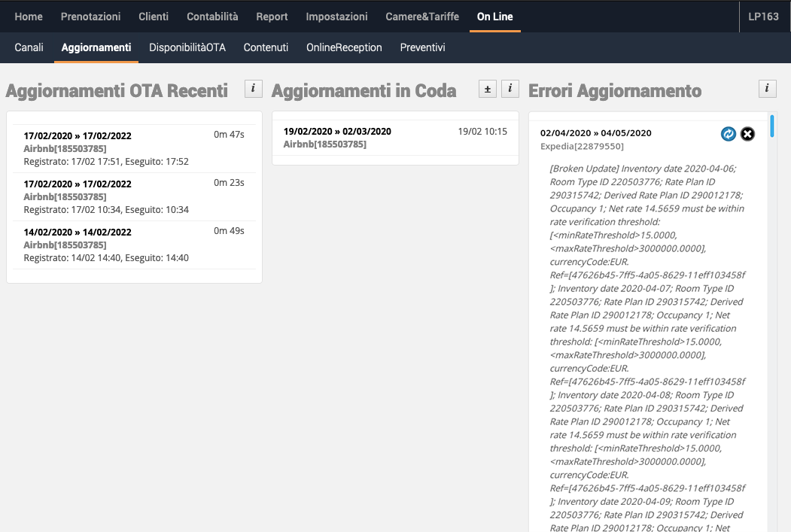Select queued update 19/02/2020 » 02/03/2020
791x532 pixels.
click(x=396, y=138)
